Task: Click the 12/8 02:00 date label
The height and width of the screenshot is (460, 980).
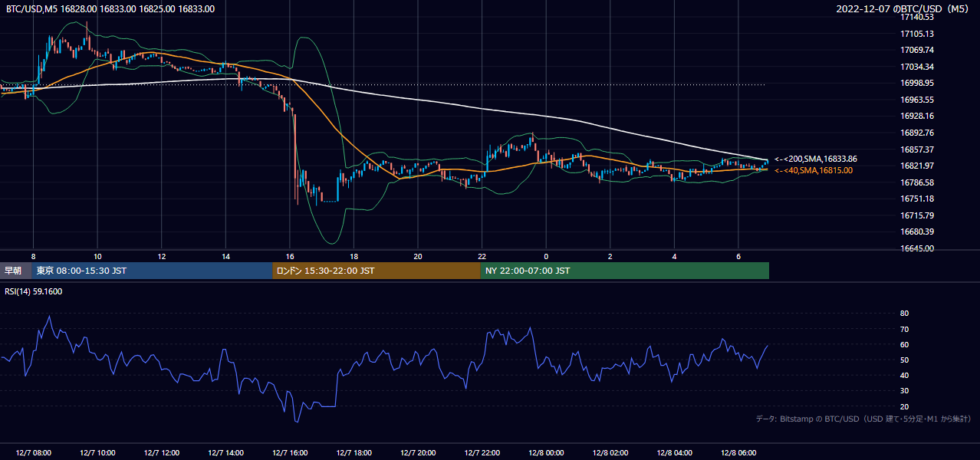Action: tap(610, 452)
